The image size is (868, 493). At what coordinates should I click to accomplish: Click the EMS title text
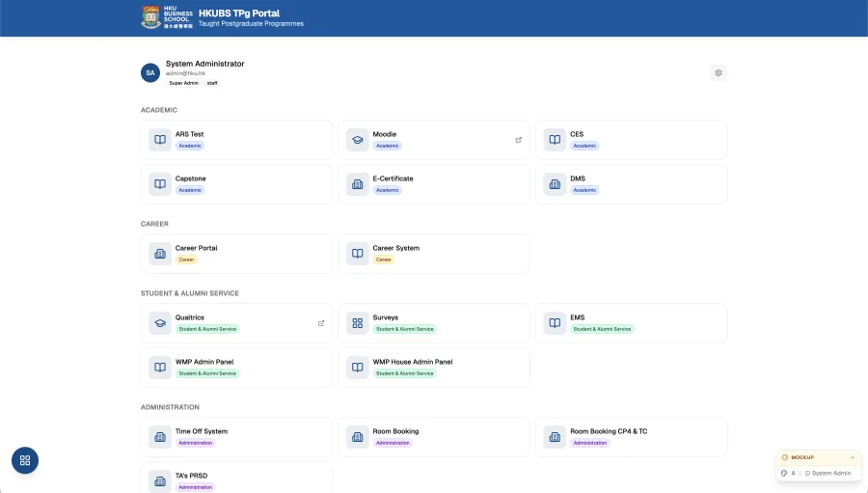[x=578, y=317]
